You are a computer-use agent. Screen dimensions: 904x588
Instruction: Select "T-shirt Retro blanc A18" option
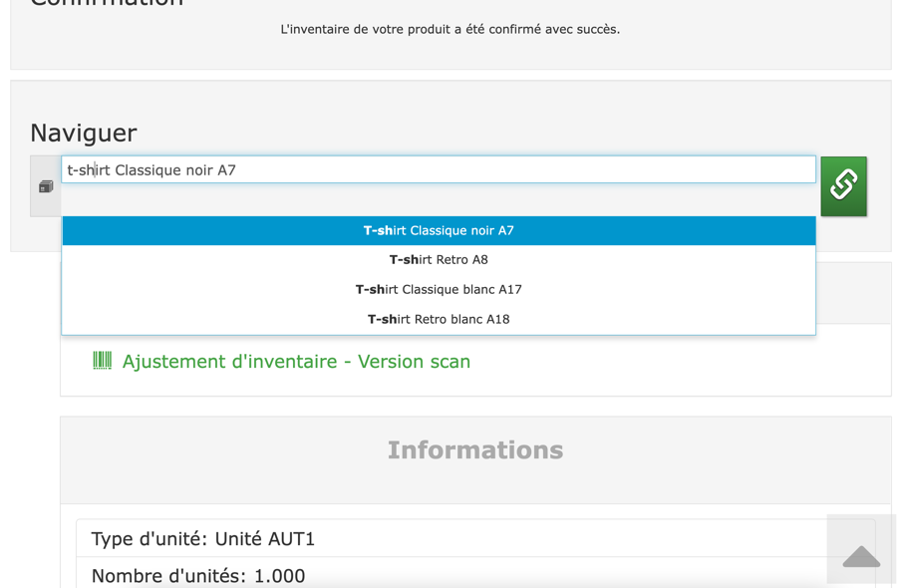coord(439,320)
